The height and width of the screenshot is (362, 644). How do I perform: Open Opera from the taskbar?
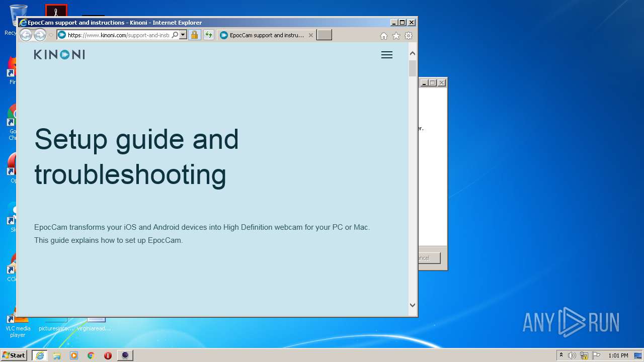click(x=108, y=355)
